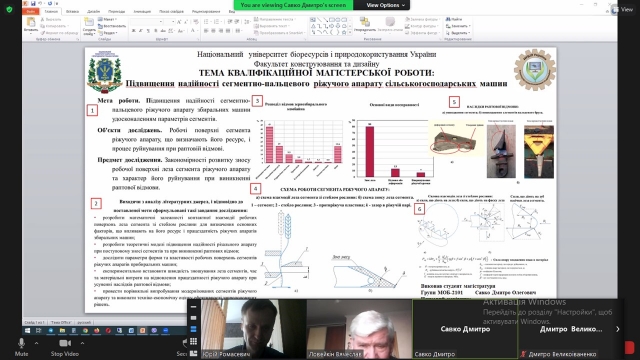Open the font name combo box
This screenshot has width=640, height=360.
coord(147,21)
